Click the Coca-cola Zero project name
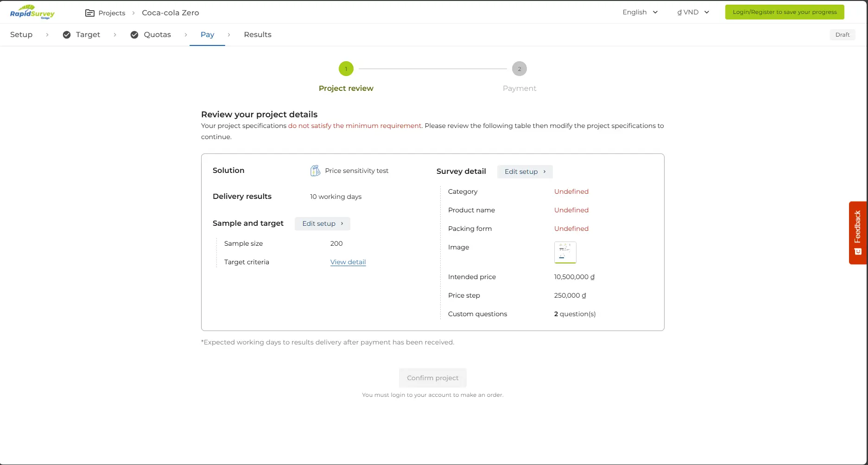 click(170, 13)
